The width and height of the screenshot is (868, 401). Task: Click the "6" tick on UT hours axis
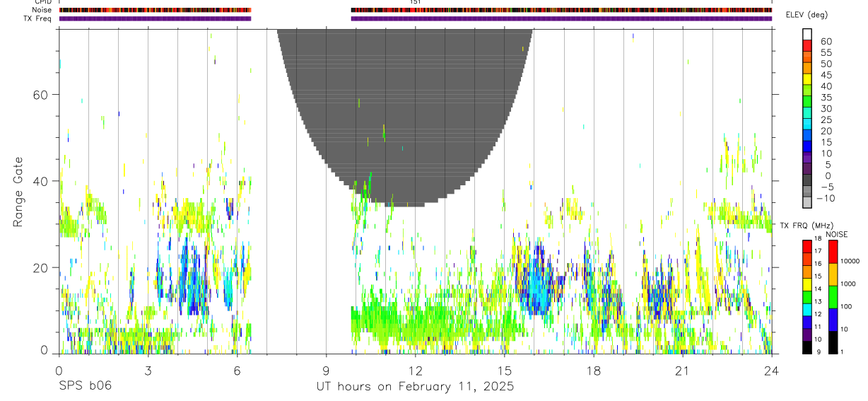[x=237, y=371]
